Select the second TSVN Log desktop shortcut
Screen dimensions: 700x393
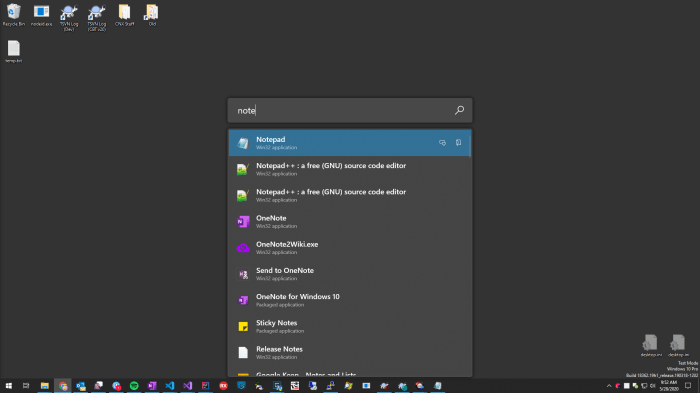pyautogui.click(x=96, y=18)
